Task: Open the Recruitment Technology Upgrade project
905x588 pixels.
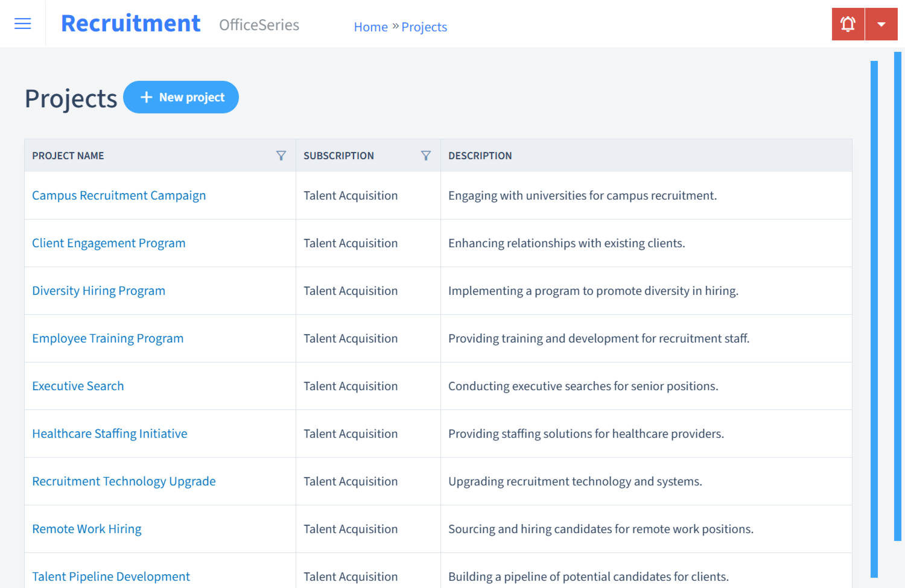Action: click(x=124, y=481)
